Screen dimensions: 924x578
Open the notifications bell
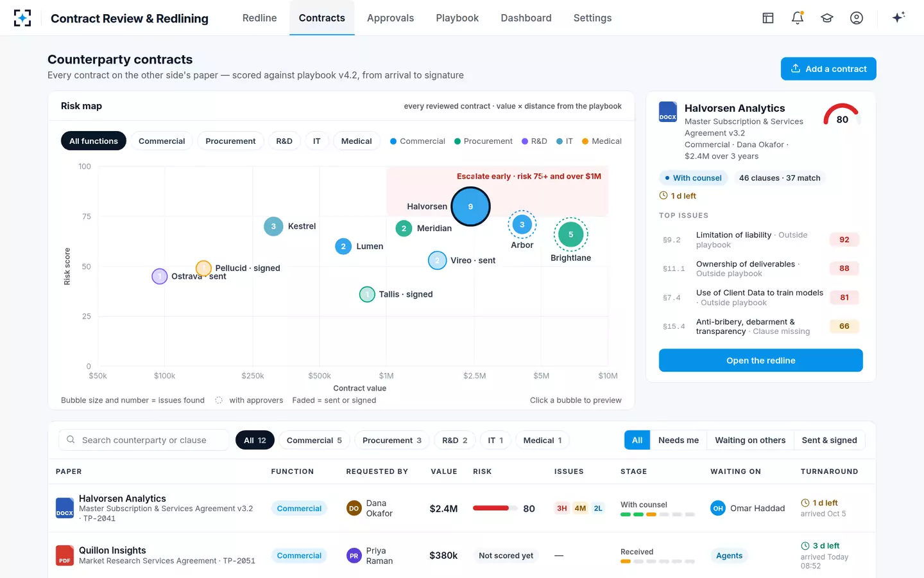pyautogui.click(x=798, y=18)
